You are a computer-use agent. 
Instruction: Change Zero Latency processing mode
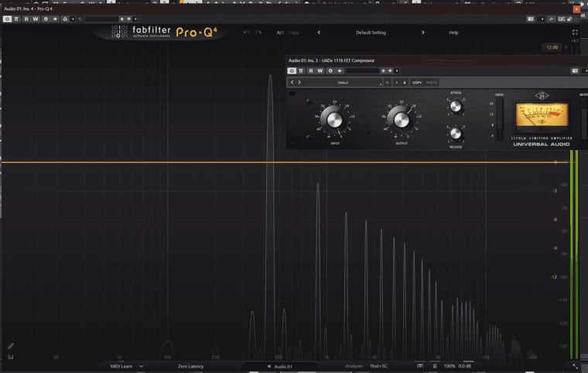coord(190,366)
